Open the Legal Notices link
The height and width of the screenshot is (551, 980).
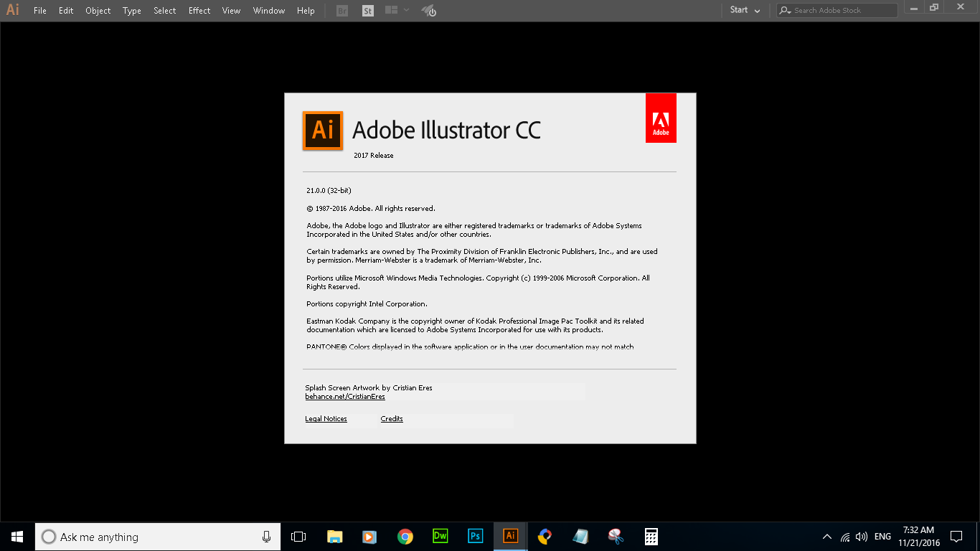(326, 419)
